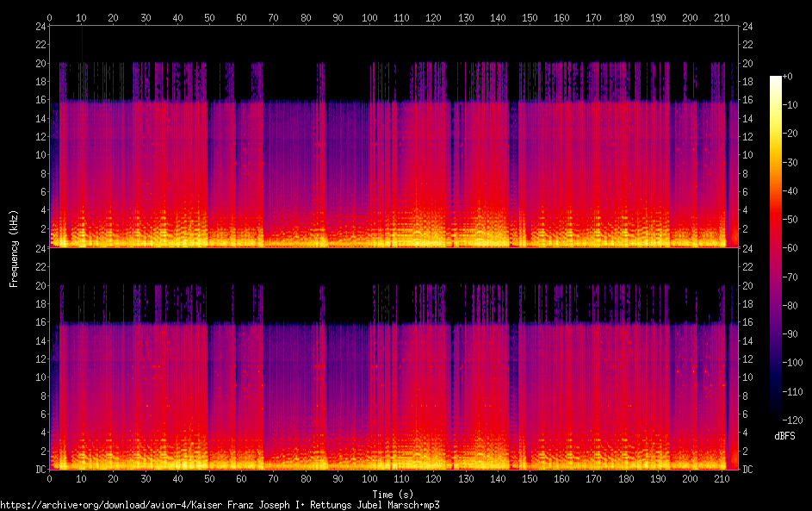Viewport: 812px width, 511px height.
Task: Click the "70" tick on the upper time axis
Action: point(274,17)
